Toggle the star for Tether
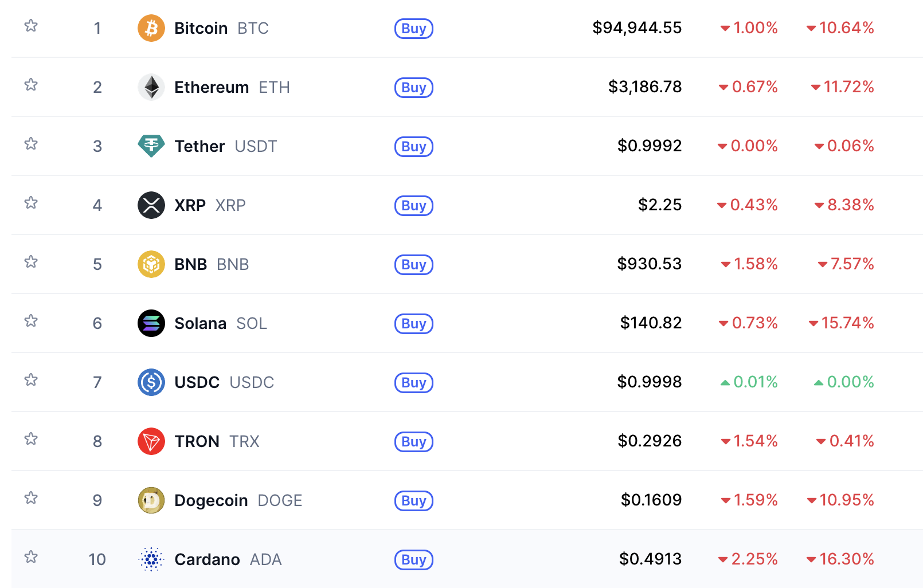This screenshot has width=923, height=588. 31,144
